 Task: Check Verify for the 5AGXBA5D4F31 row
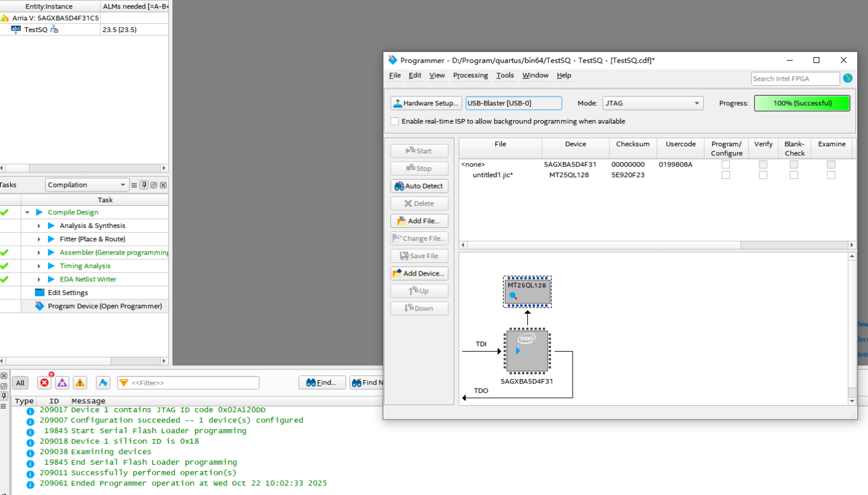click(x=763, y=164)
